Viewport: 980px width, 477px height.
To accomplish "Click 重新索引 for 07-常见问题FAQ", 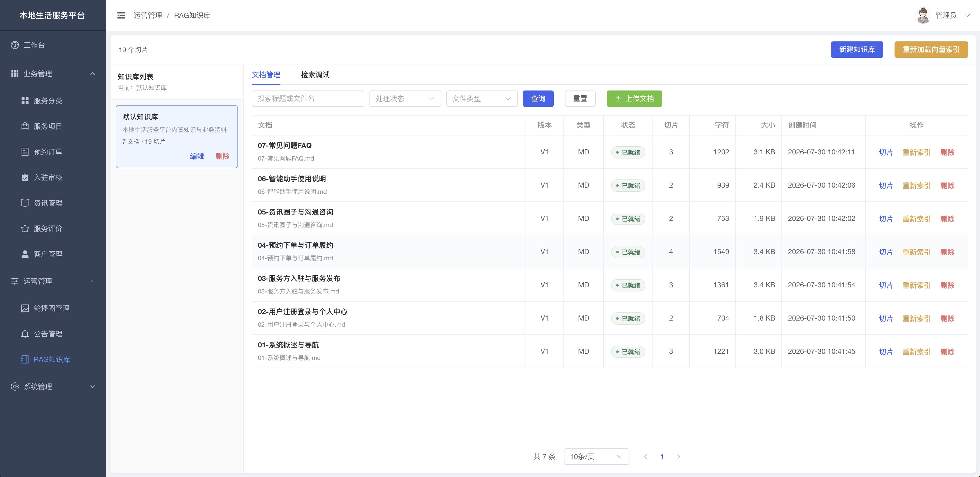I will click(917, 152).
